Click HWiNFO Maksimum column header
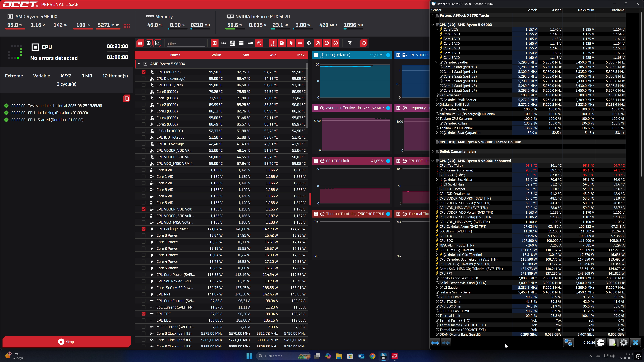The image size is (644, 362). click(586, 10)
